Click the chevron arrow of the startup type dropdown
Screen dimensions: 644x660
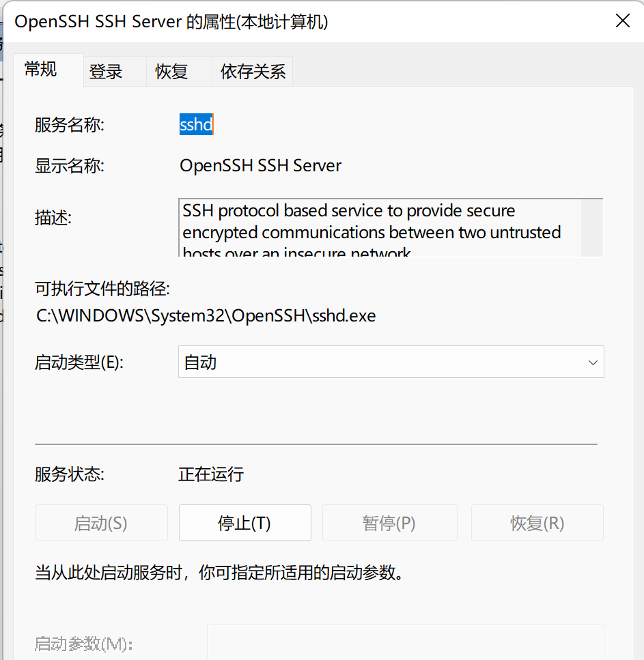click(593, 362)
